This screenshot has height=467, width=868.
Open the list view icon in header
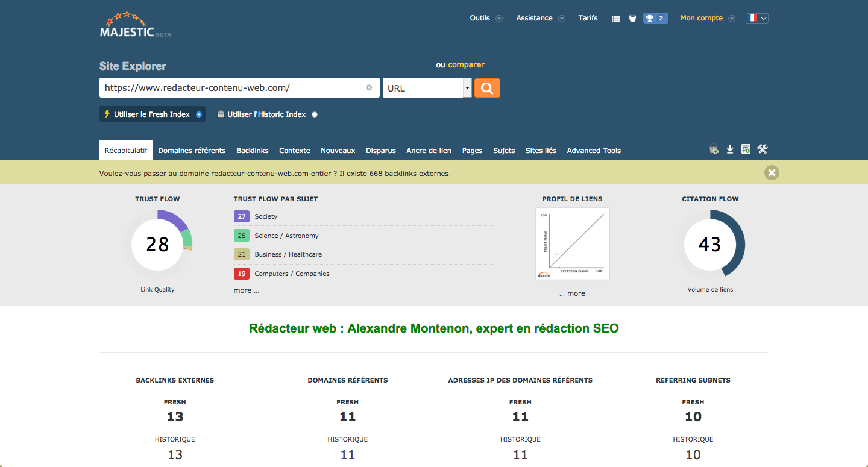[x=615, y=18]
